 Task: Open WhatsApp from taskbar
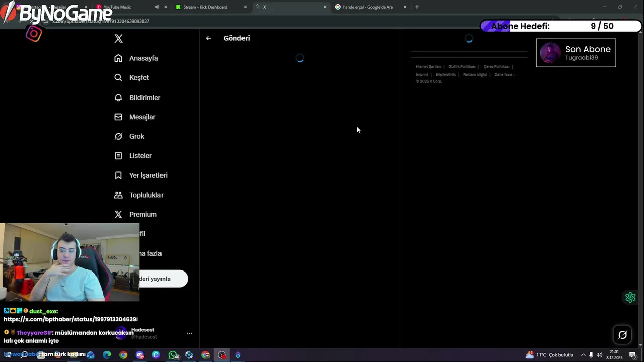point(173,355)
